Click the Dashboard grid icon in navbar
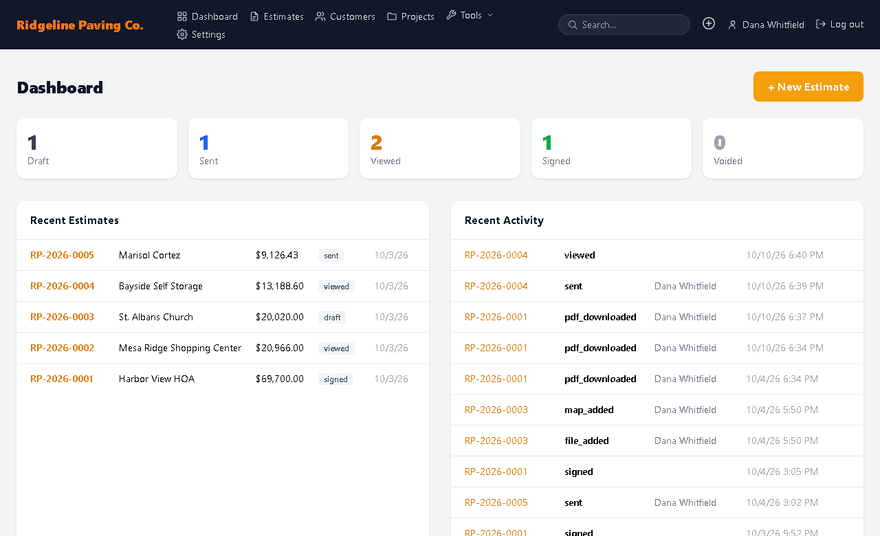This screenshot has width=880, height=536. coord(182,16)
